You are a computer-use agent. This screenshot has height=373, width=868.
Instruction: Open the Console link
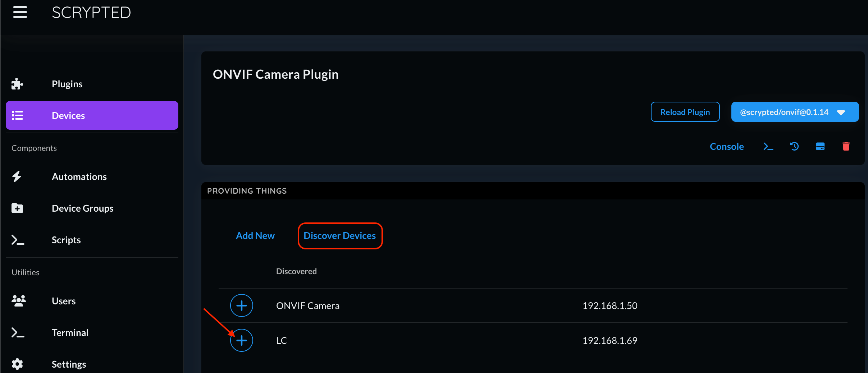coord(727,147)
